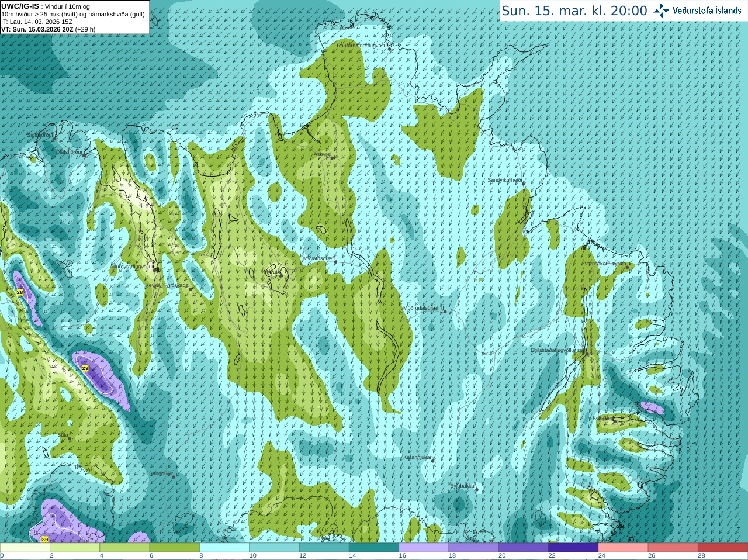Image resolution: width=748 pixels, height=560 pixels.
Task: Click the 'Veðurstofa Íslands' logo text
Action: coord(707,11)
